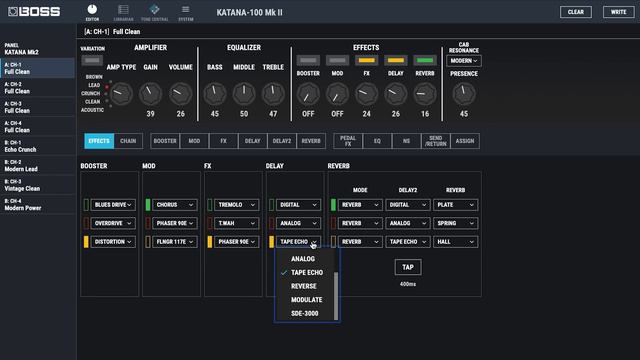Viewport: 640px width, 360px height.
Task: Open the NS tab
Action: click(x=406, y=141)
